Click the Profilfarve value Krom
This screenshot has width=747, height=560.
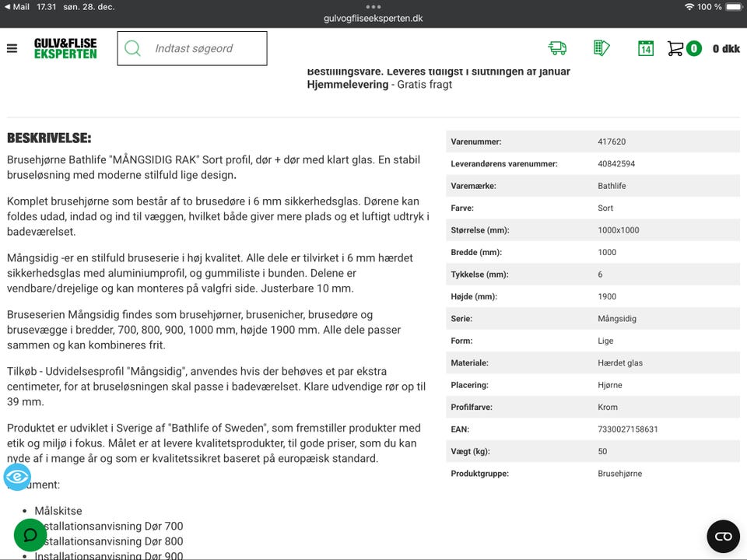point(608,407)
